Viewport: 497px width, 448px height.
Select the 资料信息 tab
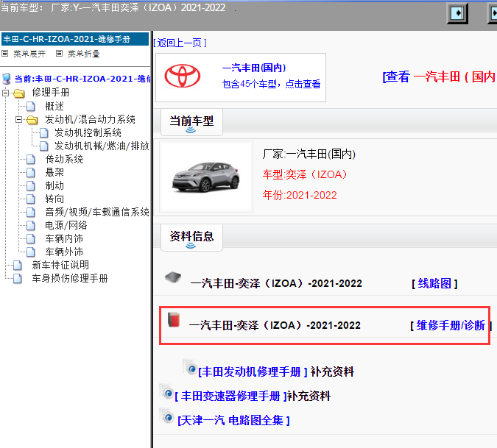(191, 238)
